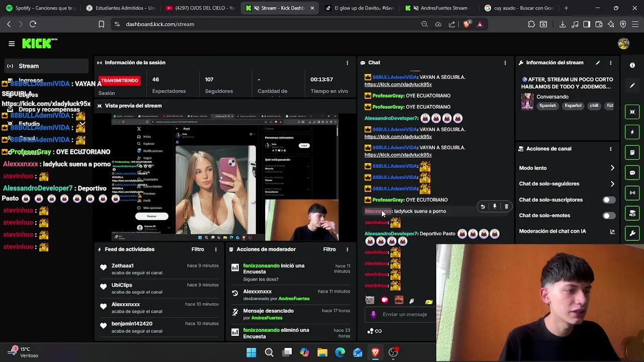Screen dimensions: 644x362
Task: Open the Brave Wallet icon
Action: point(599,24)
